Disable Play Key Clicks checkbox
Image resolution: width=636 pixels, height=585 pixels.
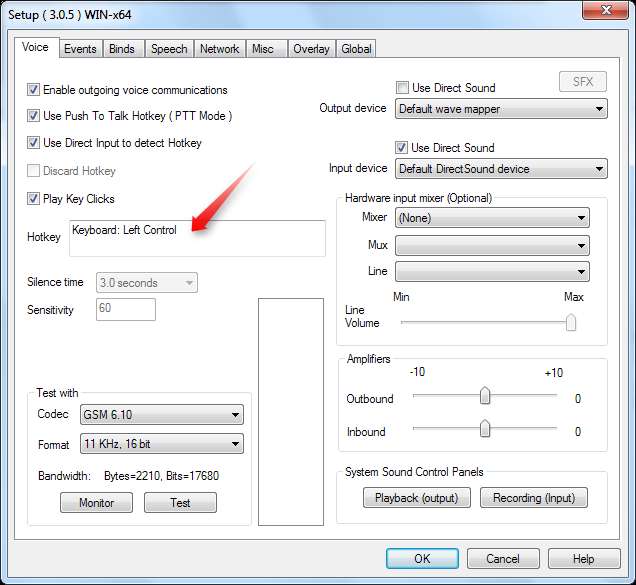point(33,199)
